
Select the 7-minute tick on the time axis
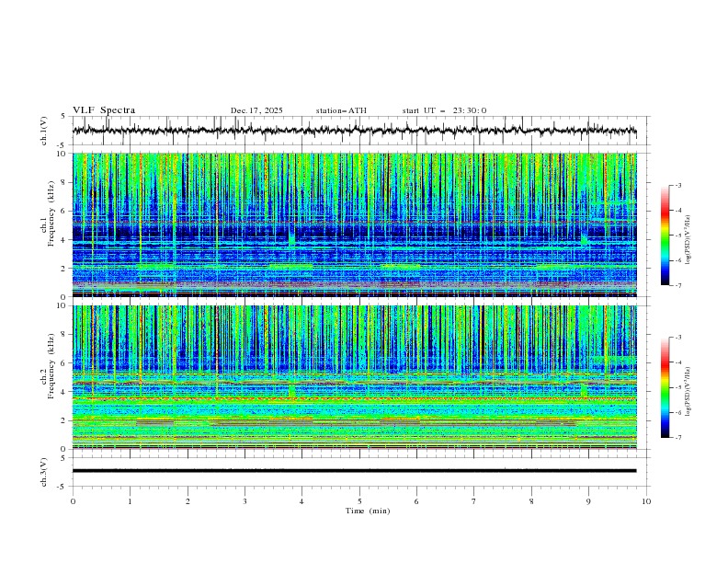[474, 500]
